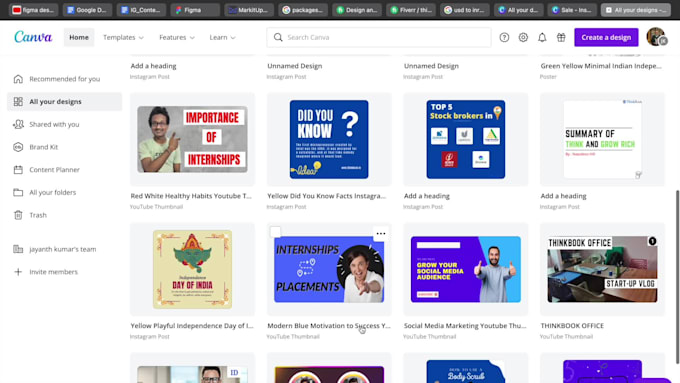Open Brand Kit section
The width and height of the screenshot is (680, 383).
click(65, 147)
